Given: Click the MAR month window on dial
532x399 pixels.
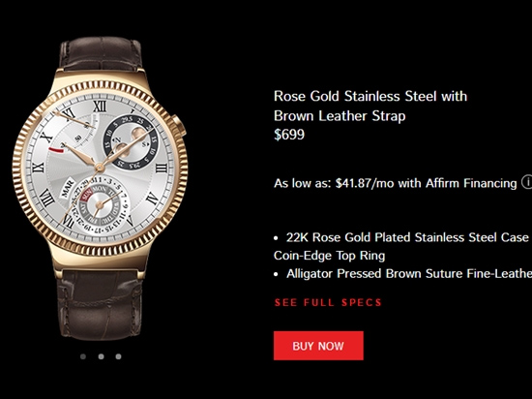Looking at the screenshot, I should pyautogui.click(x=67, y=188).
